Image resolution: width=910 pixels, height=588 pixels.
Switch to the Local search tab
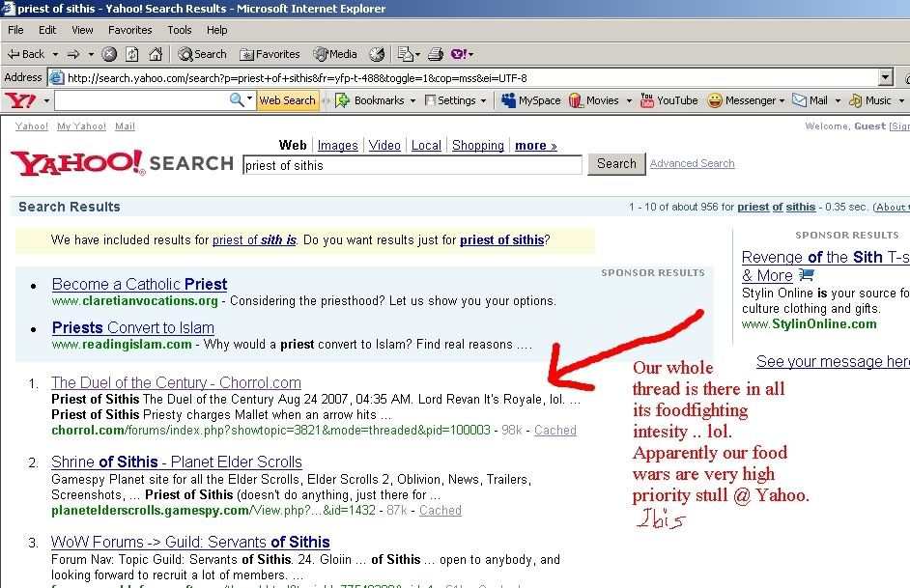click(x=426, y=146)
